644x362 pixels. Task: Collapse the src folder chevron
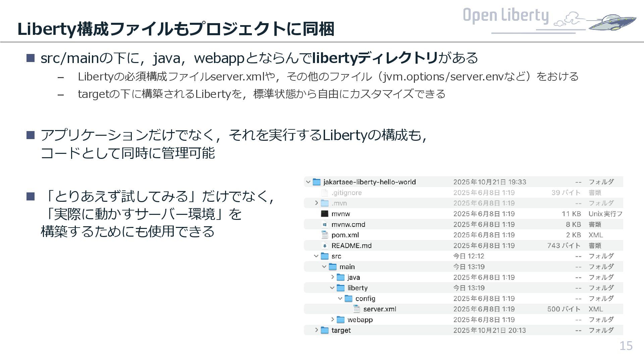[316, 256]
